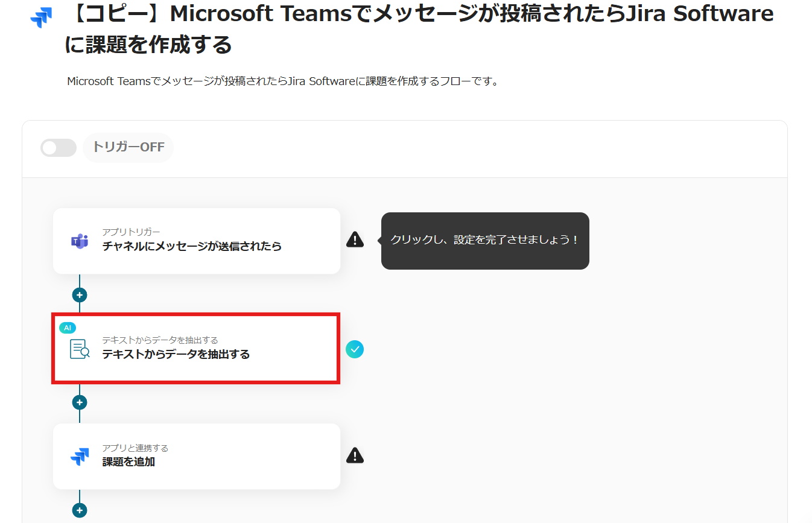Viewport: 812px width, 523px height.
Task: Add a step with the plus below 課題を追加
Action: point(80,510)
